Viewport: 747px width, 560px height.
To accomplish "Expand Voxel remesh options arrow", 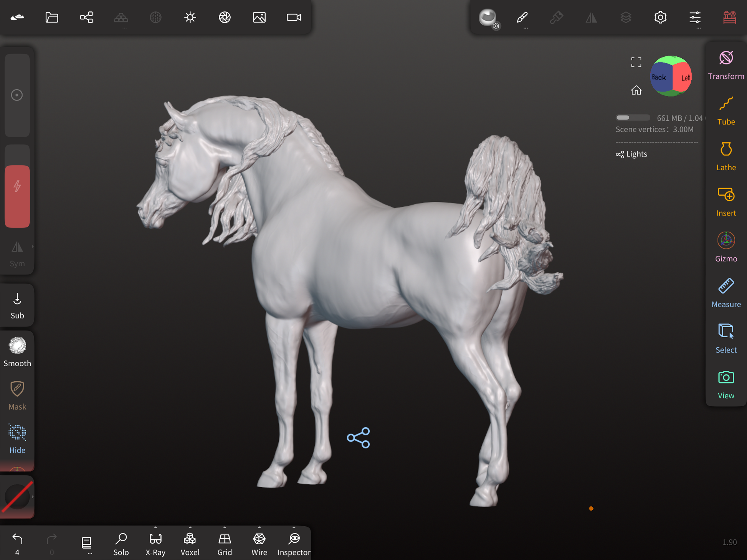I will click(x=190, y=527).
